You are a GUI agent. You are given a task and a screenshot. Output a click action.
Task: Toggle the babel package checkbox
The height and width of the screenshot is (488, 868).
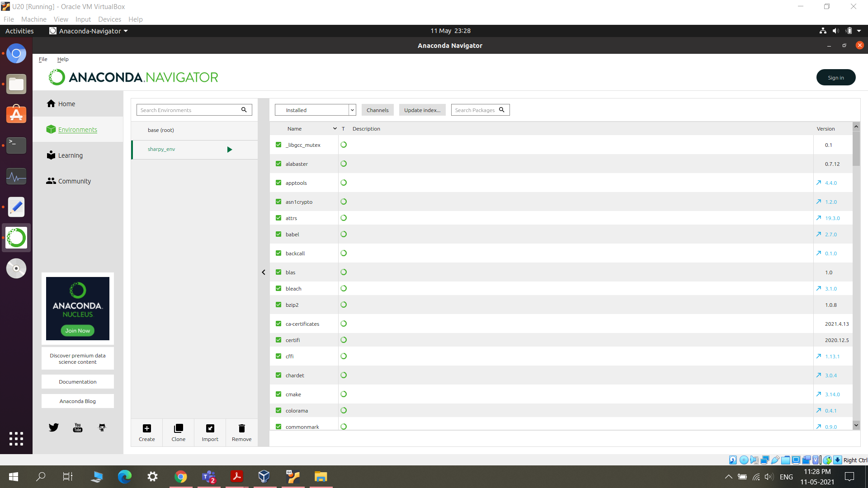pos(278,234)
